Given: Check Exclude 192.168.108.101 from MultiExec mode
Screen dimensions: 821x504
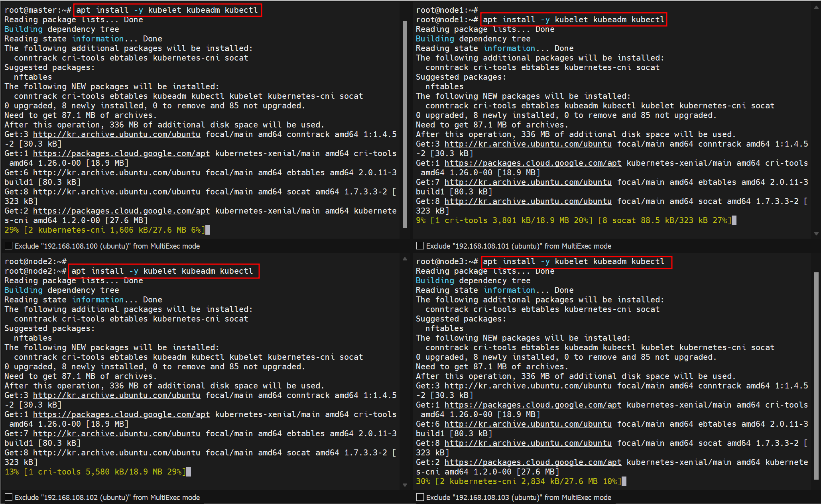Looking at the screenshot, I should pyautogui.click(x=420, y=246).
